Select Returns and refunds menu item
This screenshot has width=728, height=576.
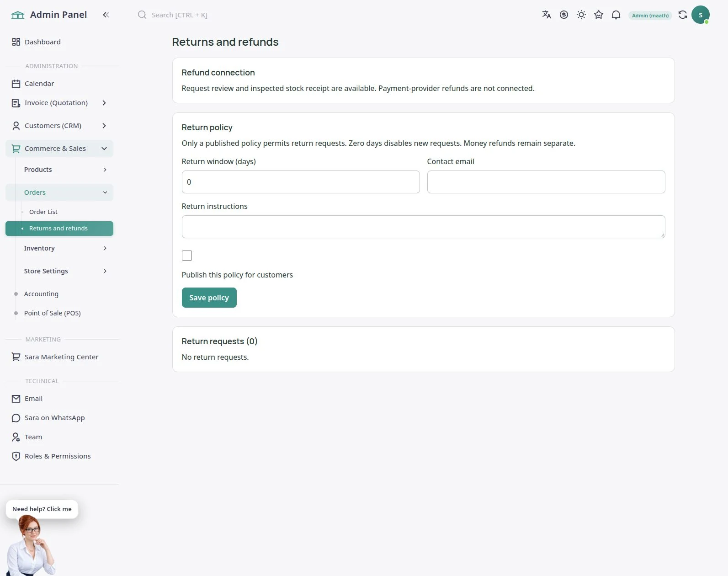pyautogui.click(x=59, y=229)
